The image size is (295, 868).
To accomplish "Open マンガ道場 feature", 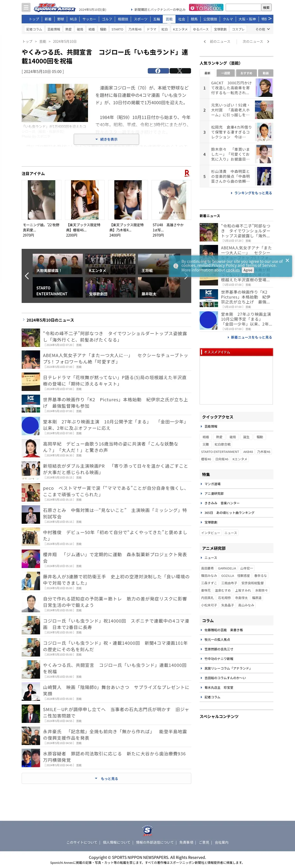I will pos(212,484).
